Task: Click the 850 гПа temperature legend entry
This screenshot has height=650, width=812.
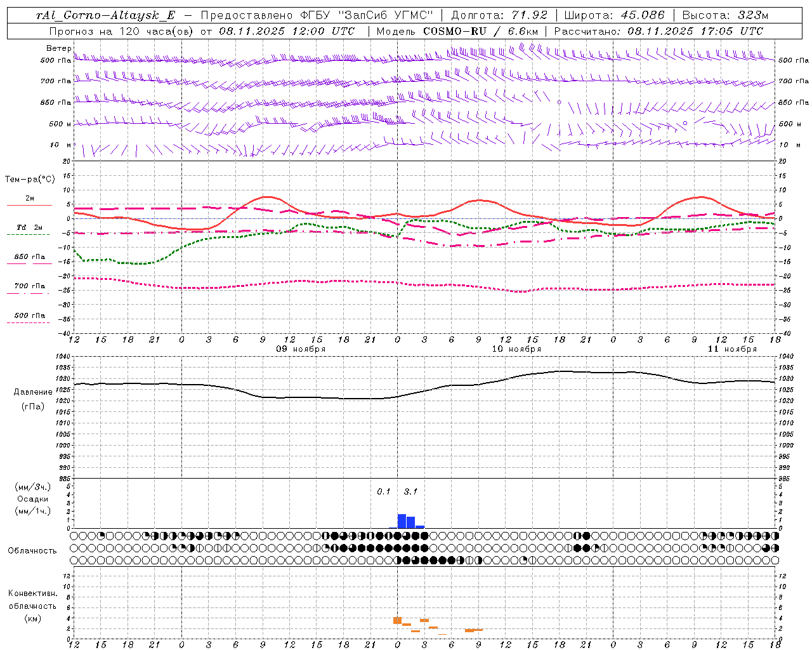Action: tap(29, 257)
